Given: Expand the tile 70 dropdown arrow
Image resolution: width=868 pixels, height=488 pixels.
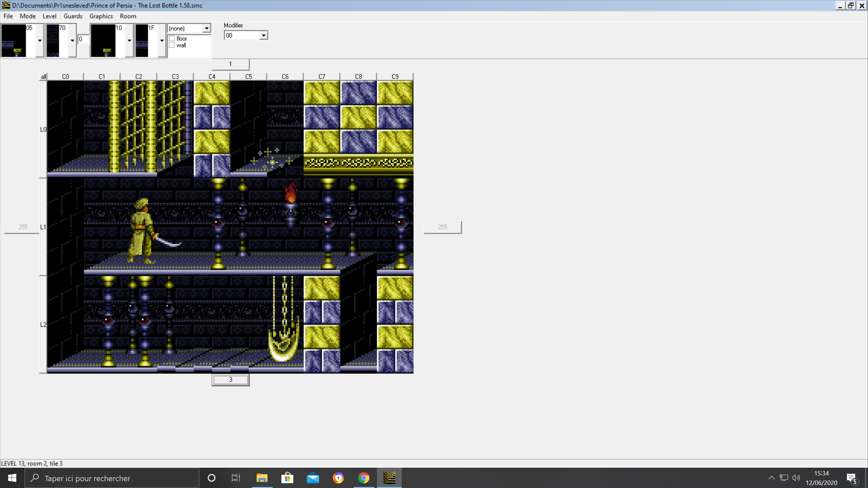Looking at the screenshot, I should pyautogui.click(x=72, y=40).
